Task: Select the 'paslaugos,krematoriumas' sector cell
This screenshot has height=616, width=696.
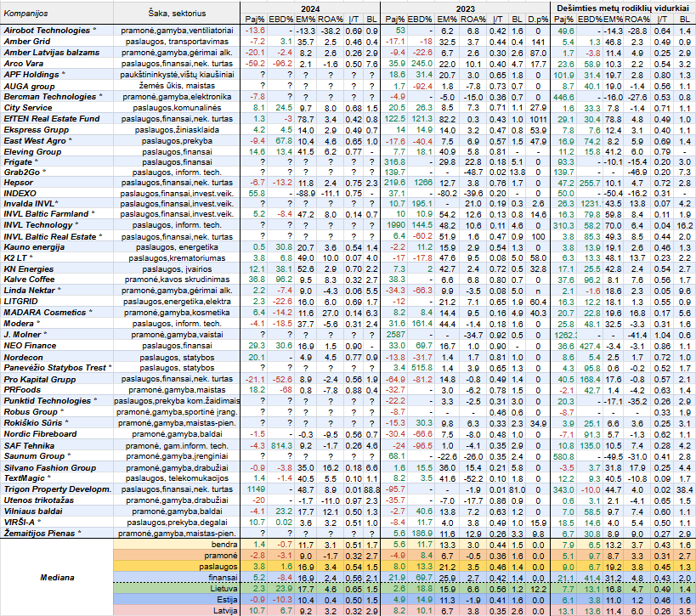Action: (177, 257)
